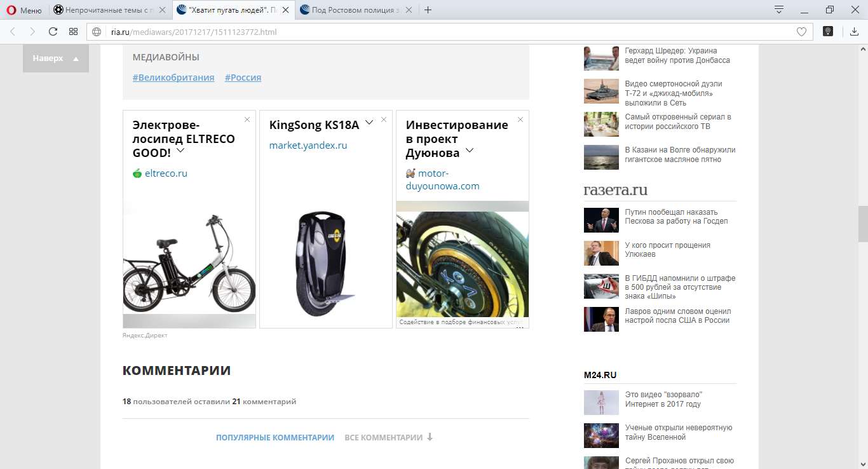Viewport: 868px width, 469px height.
Task: Expand the ELTRECO GOOD! ad chevron
Action: (180, 151)
